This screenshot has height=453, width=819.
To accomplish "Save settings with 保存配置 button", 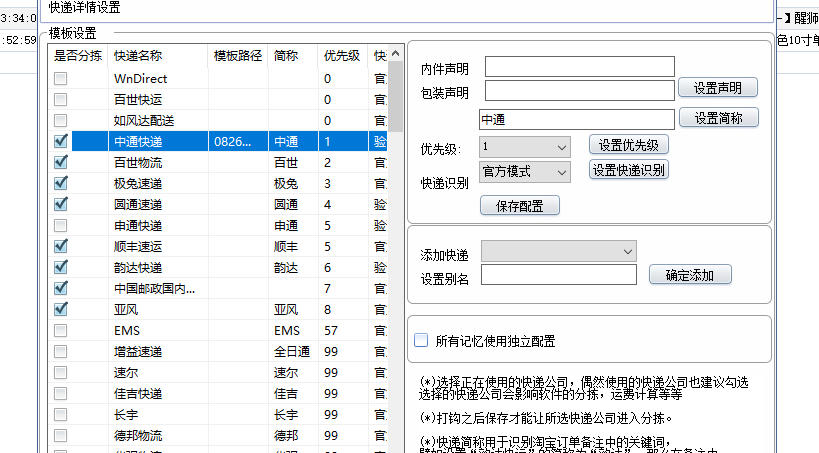I will tap(519, 206).
